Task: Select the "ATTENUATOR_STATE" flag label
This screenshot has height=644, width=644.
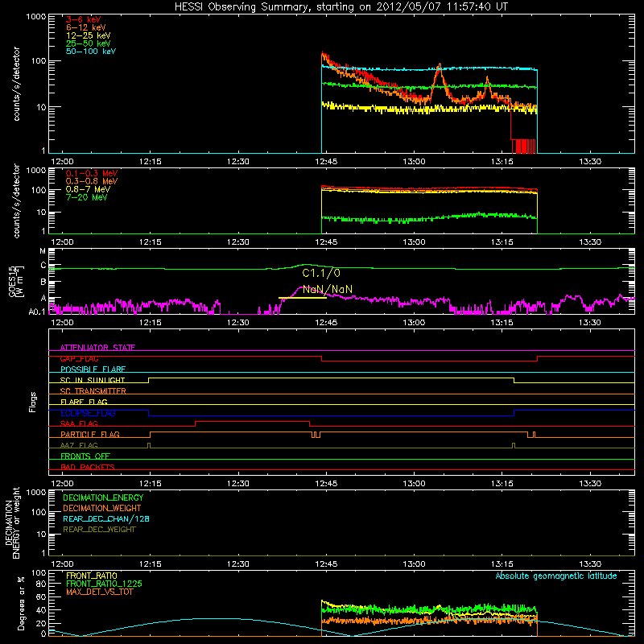Action: pos(97,348)
